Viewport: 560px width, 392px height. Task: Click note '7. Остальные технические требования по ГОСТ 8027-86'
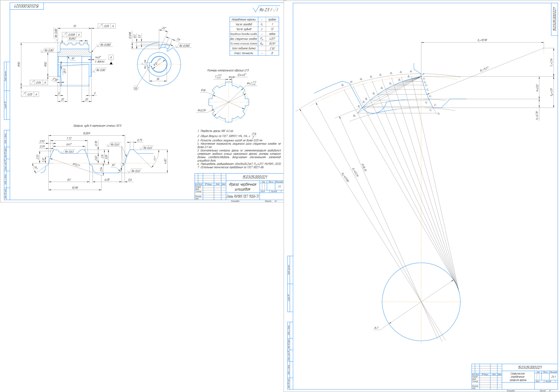[231, 167]
